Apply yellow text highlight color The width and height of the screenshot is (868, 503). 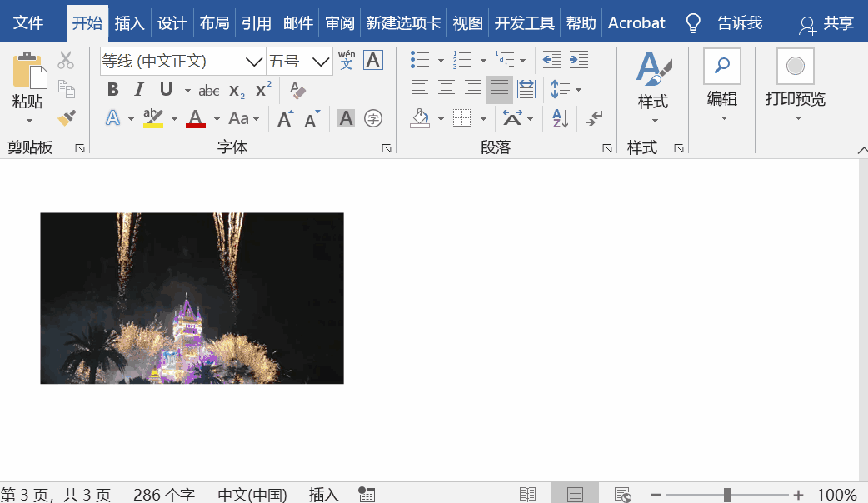pos(152,118)
